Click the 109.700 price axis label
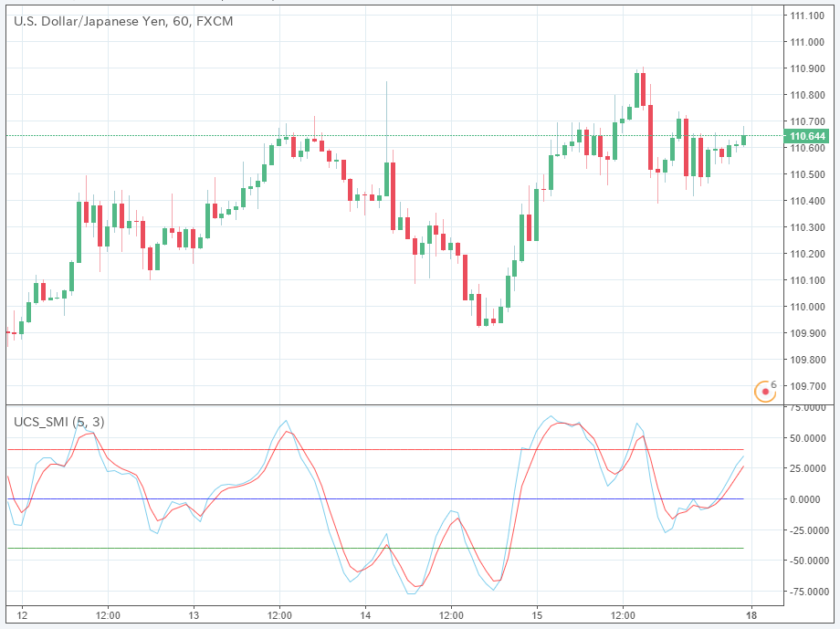 pyautogui.click(x=807, y=386)
